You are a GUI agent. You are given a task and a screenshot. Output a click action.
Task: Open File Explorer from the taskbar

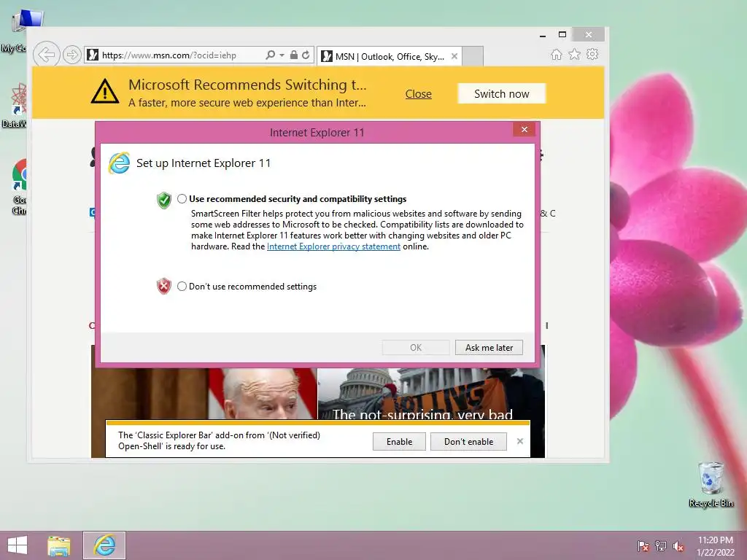click(x=58, y=545)
